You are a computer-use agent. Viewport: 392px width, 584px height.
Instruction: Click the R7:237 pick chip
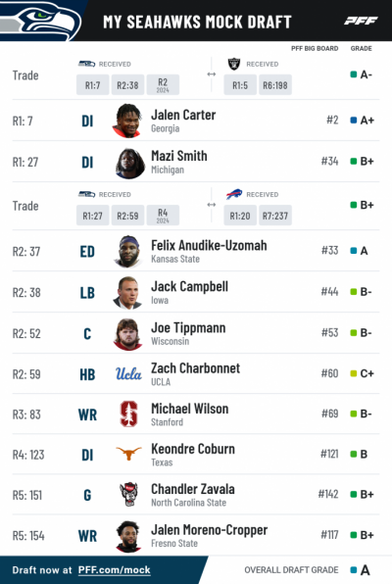[x=275, y=216]
